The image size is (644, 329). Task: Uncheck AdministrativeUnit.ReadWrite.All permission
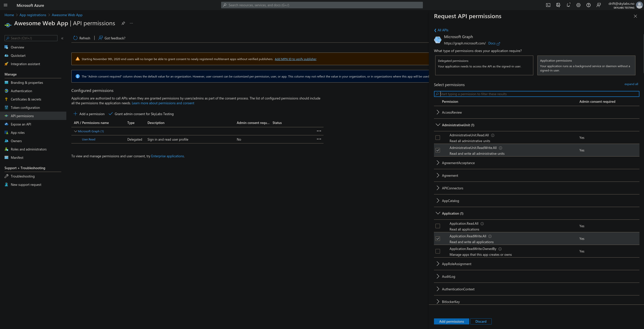pos(438,150)
